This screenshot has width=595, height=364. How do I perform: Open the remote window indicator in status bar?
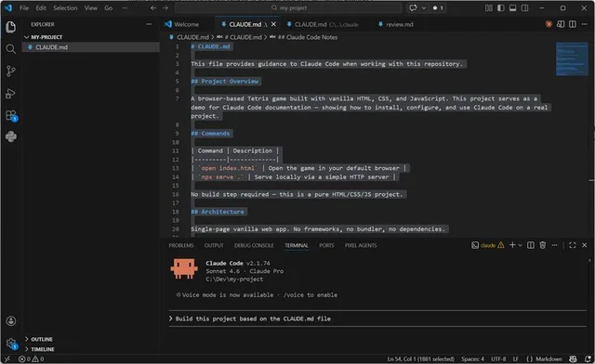pyautogui.click(x=7, y=358)
